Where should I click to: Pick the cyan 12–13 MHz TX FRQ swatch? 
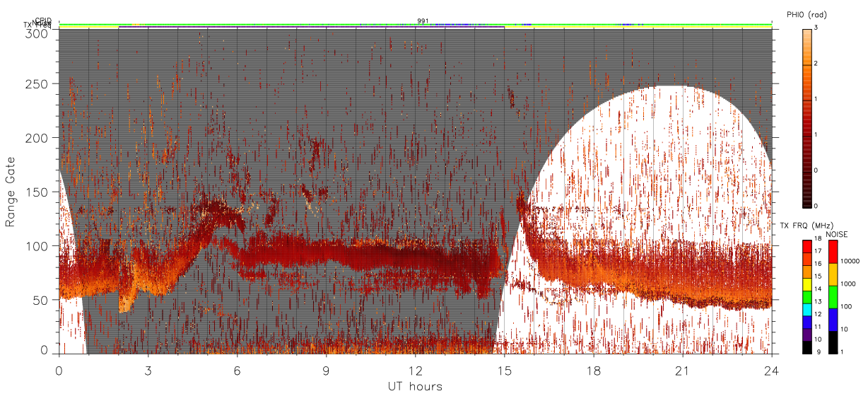click(x=807, y=310)
